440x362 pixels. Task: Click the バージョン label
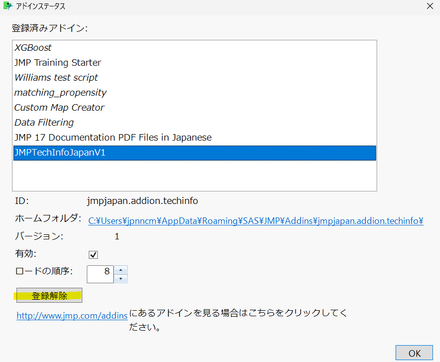[39, 236]
